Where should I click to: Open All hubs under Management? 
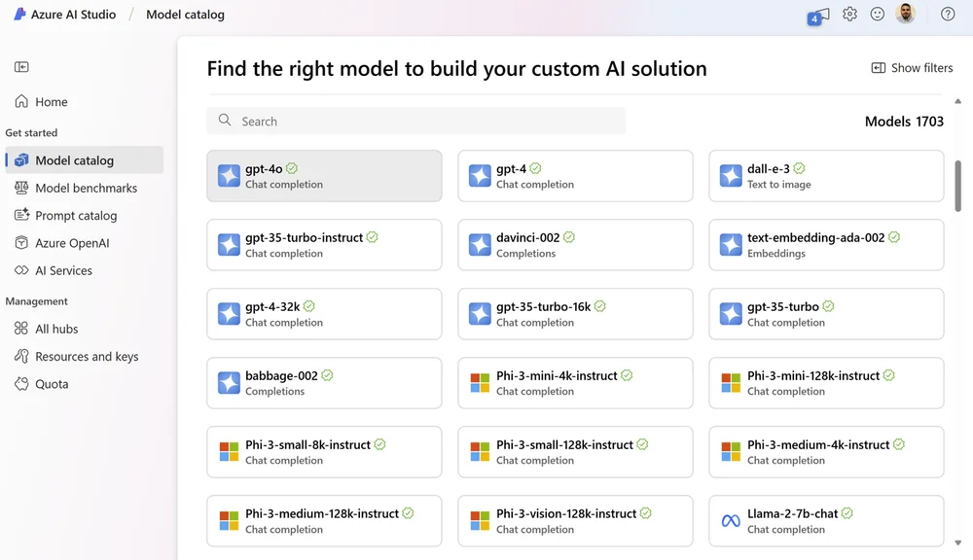click(85, 328)
